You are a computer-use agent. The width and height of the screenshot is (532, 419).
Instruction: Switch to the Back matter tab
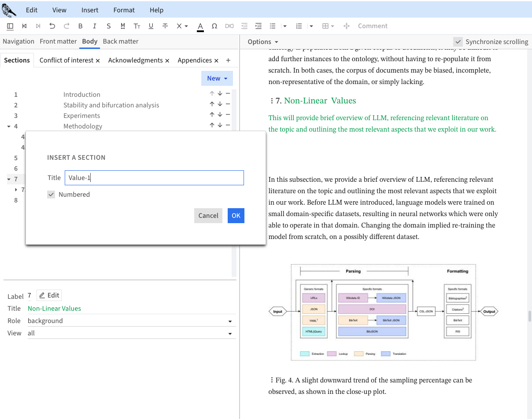[x=121, y=41]
